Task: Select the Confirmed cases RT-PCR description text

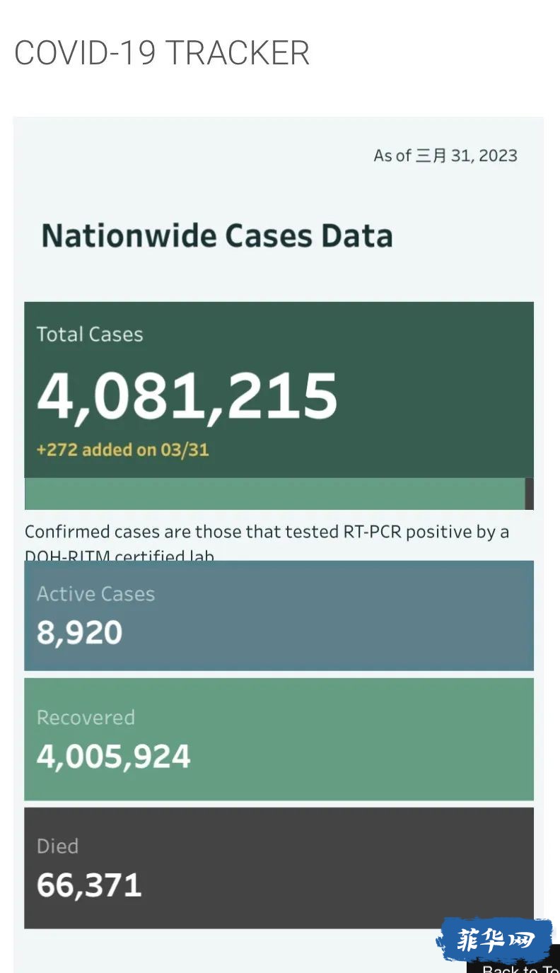Action: pyautogui.click(x=267, y=541)
